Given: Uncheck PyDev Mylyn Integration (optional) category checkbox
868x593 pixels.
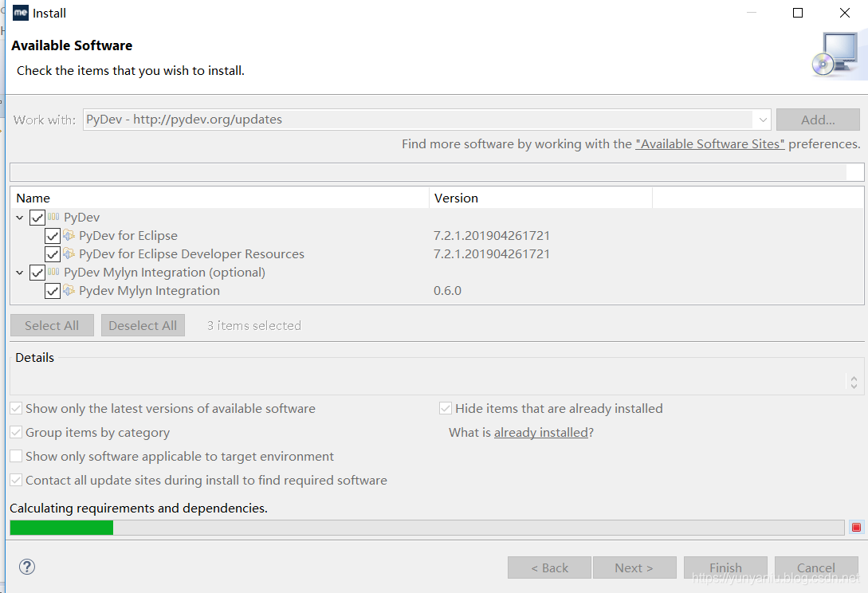Looking at the screenshot, I should coord(37,273).
